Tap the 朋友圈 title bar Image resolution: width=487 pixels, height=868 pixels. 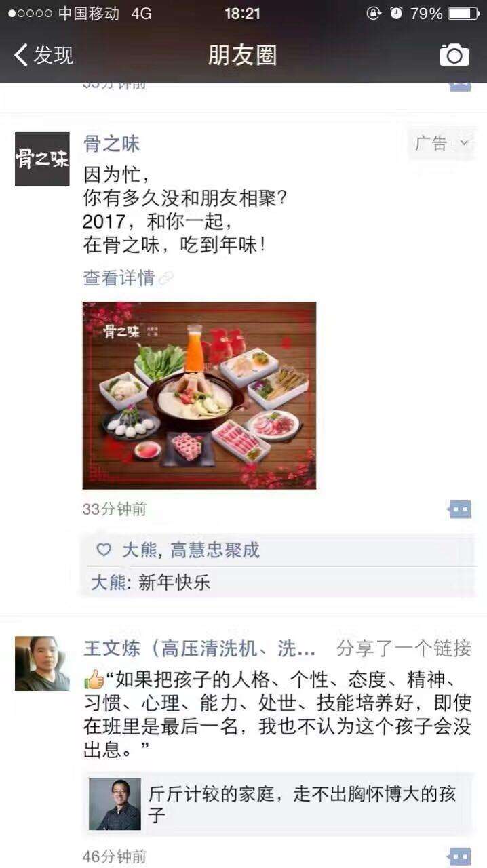click(x=243, y=55)
